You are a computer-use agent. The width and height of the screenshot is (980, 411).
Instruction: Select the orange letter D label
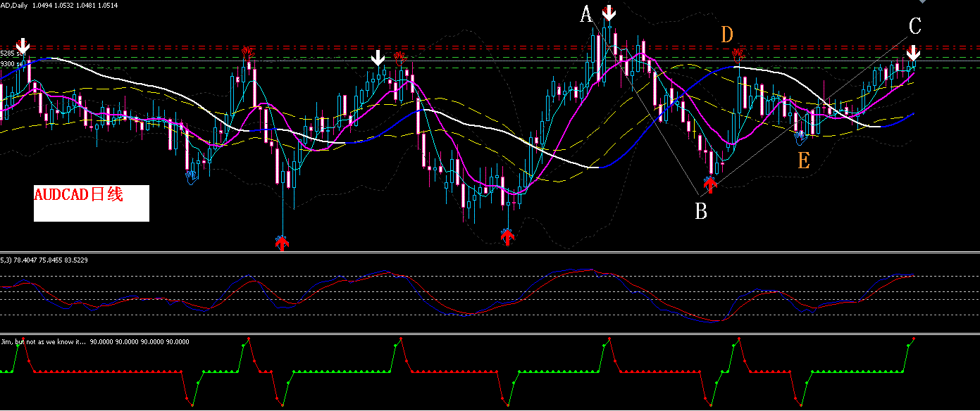point(727,34)
